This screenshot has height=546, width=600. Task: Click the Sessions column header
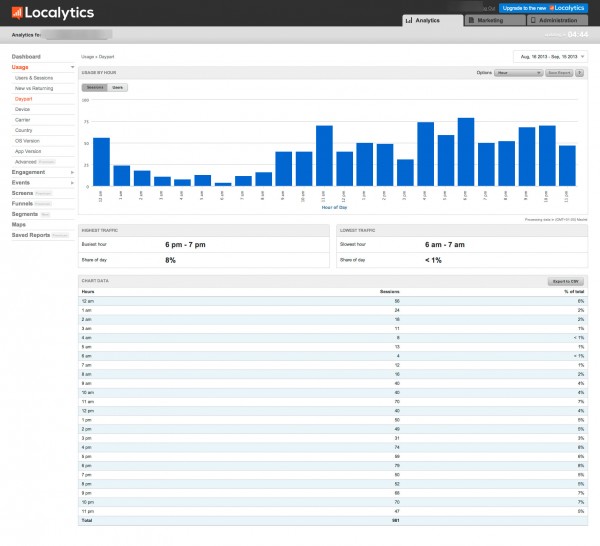[390, 292]
